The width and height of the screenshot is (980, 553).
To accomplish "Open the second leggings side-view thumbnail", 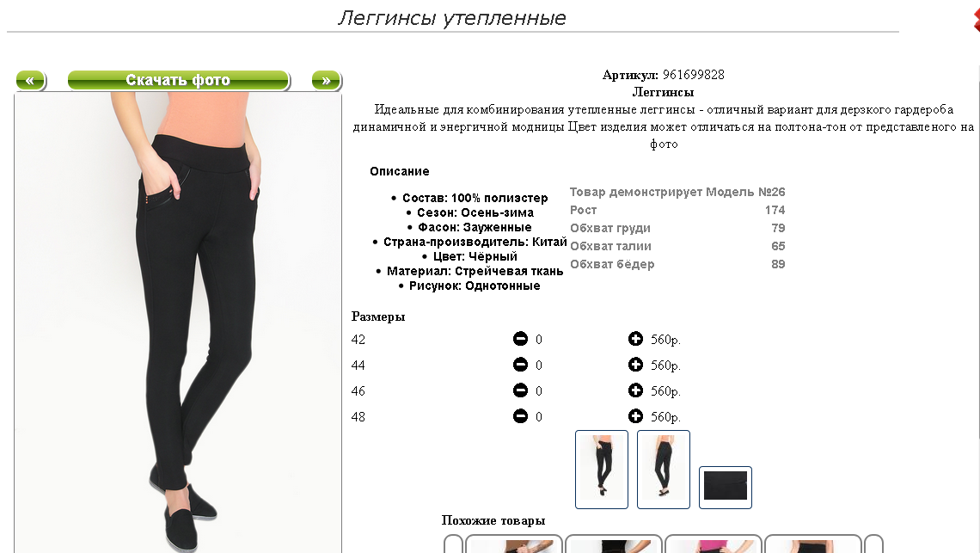I will click(x=663, y=470).
